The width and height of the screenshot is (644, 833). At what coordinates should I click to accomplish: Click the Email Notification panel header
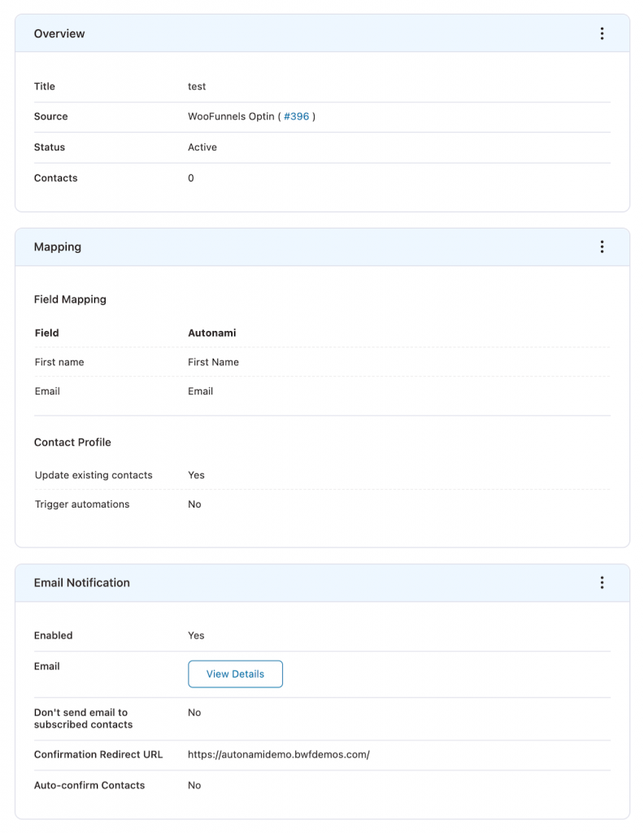(x=322, y=582)
